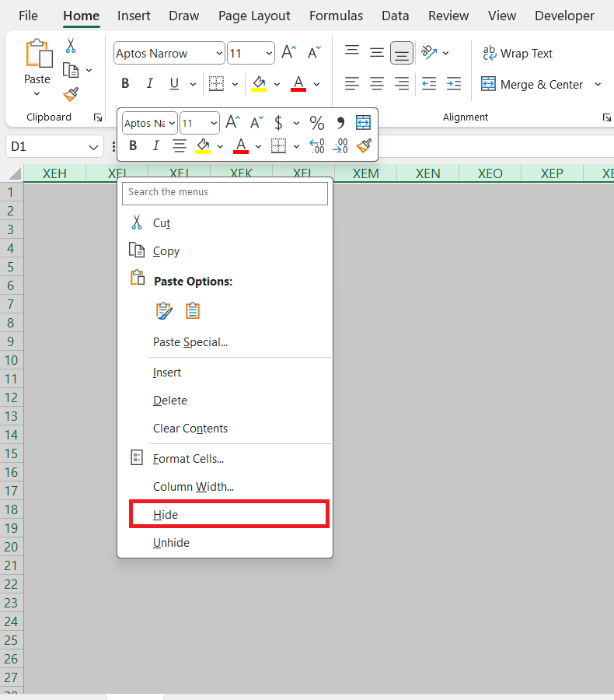Open the ribbon Borders dropdown arrow
The height and width of the screenshot is (700, 614).
click(235, 84)
